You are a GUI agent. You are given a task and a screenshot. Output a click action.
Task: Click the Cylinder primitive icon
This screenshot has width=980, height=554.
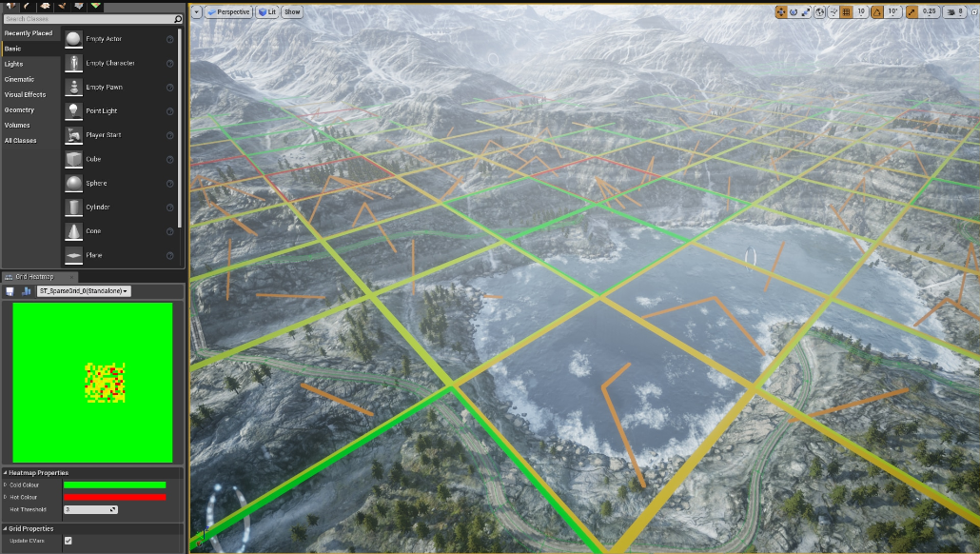click(x=74, y=207)
